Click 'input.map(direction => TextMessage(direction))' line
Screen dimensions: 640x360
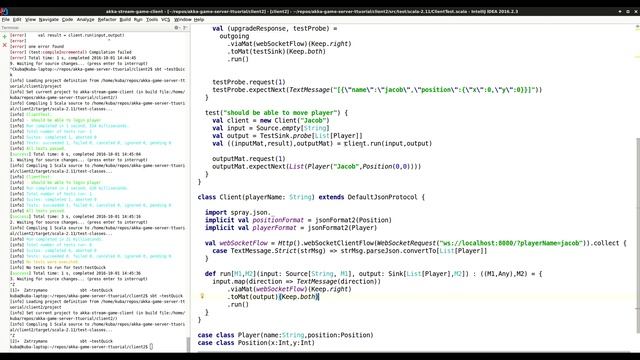[x=296, y=281]
